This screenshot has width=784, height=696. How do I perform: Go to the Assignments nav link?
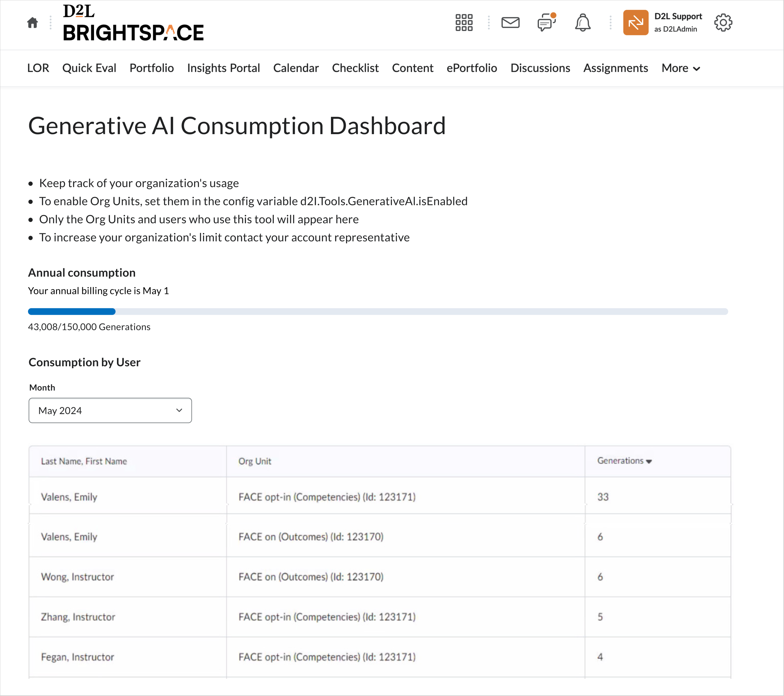point(615,68)
